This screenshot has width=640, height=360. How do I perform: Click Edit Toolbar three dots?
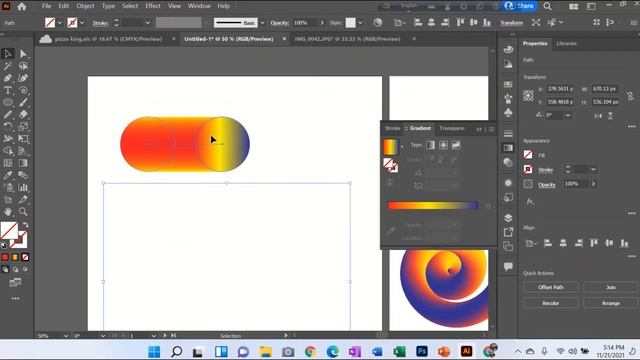[16, 299]
